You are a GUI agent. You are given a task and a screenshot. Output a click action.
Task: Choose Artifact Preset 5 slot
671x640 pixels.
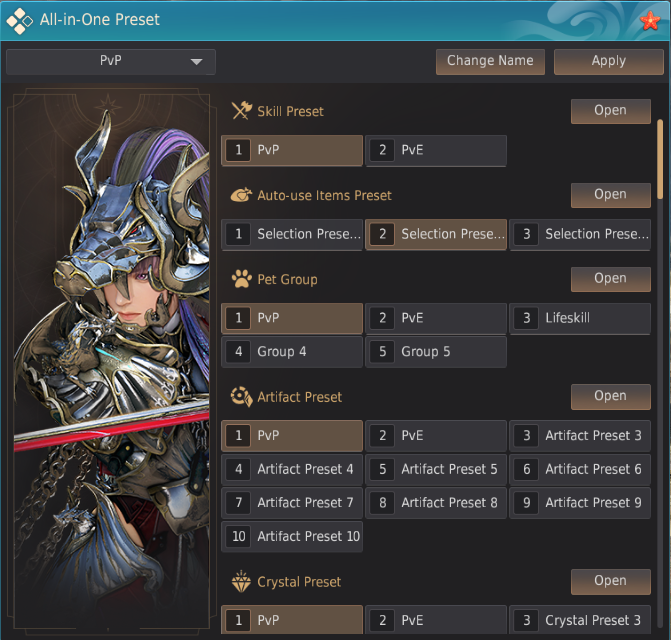click(x=436, y=470)
